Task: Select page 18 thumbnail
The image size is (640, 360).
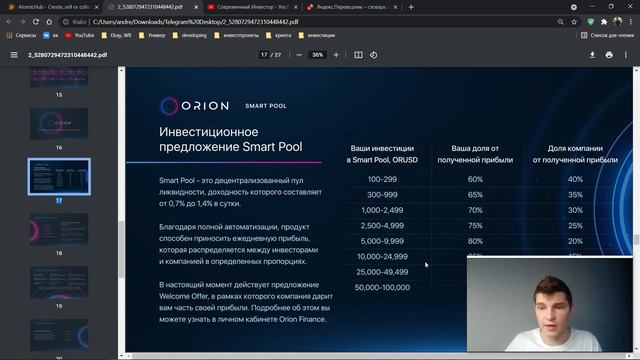Action: (59, 229)
